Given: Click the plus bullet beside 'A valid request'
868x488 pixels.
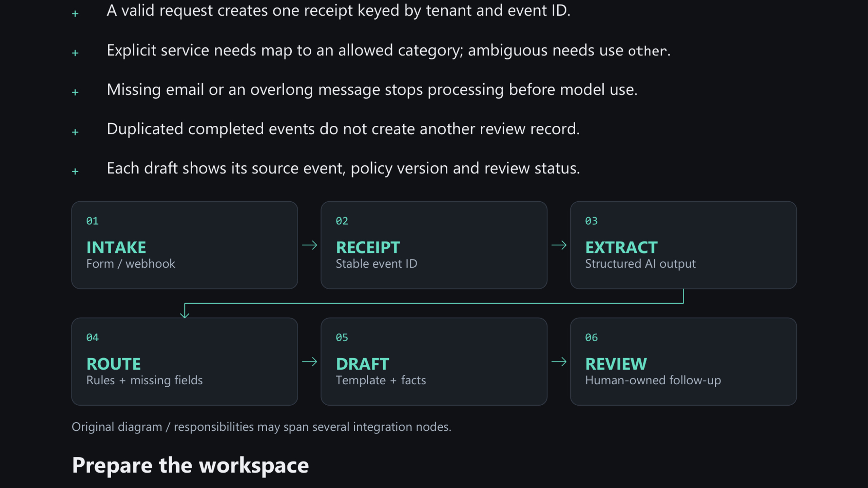Looking at the screenshot, I should 75,14.
